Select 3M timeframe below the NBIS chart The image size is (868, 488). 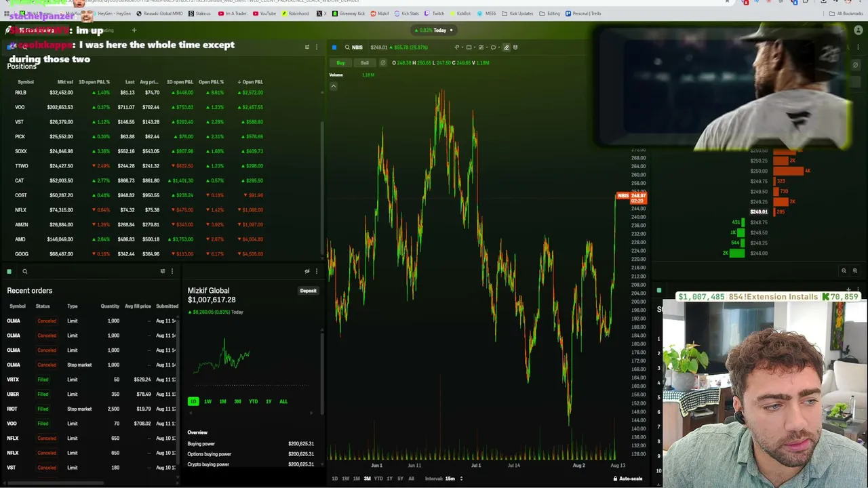click(x=367, y=479)
